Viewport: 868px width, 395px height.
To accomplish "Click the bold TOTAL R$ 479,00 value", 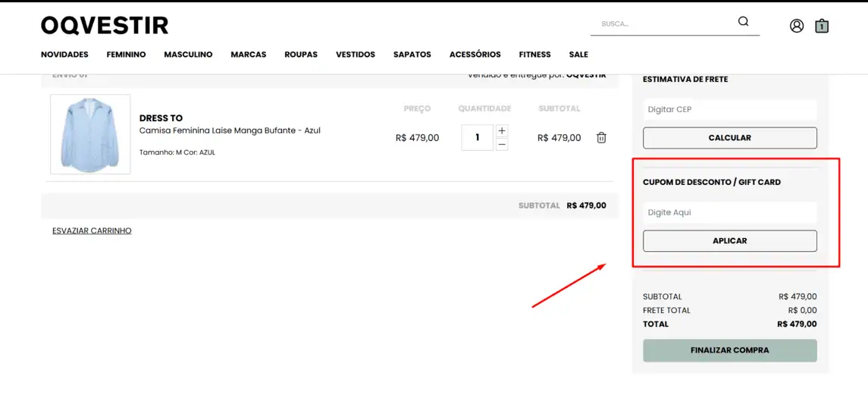I will [797, 324].
